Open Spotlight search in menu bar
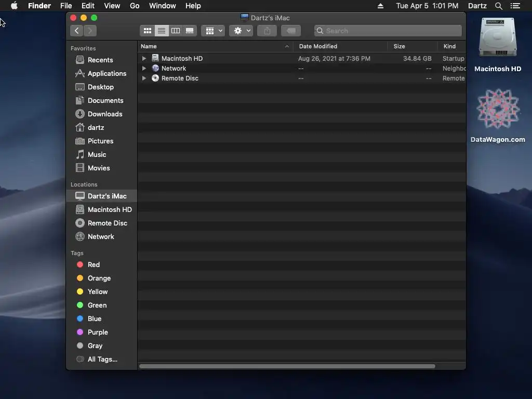Image resolution: width=532 pixels, height=399 pixels. click(498, 6)
